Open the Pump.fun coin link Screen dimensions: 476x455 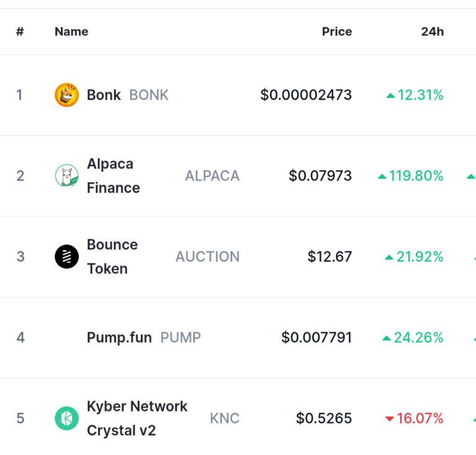tap(119, 338)
